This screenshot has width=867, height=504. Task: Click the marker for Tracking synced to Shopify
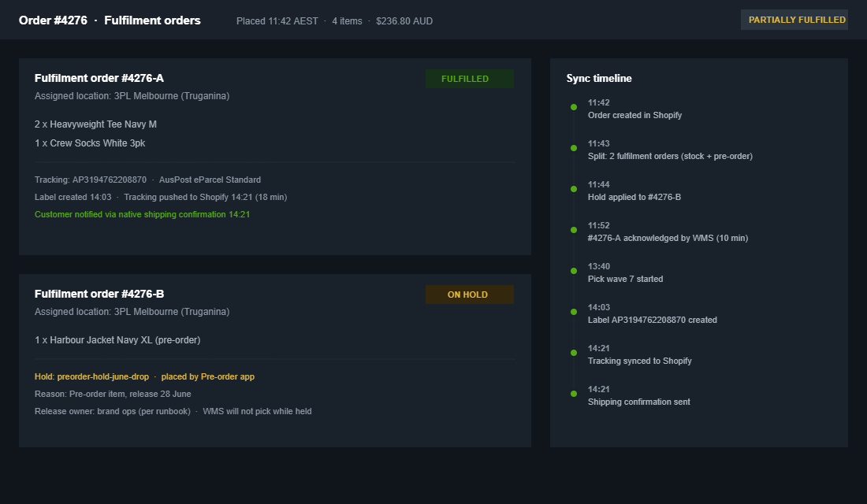point(573,353)
